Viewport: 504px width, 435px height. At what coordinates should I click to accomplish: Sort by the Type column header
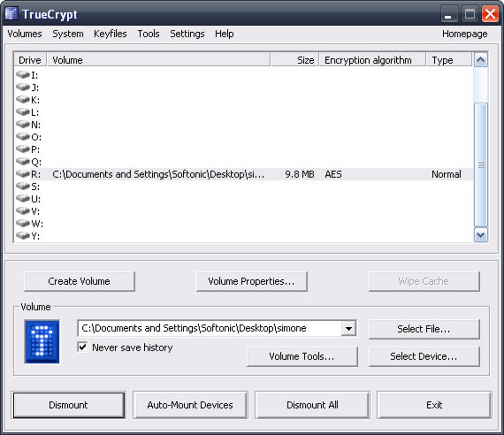(449, 60)
